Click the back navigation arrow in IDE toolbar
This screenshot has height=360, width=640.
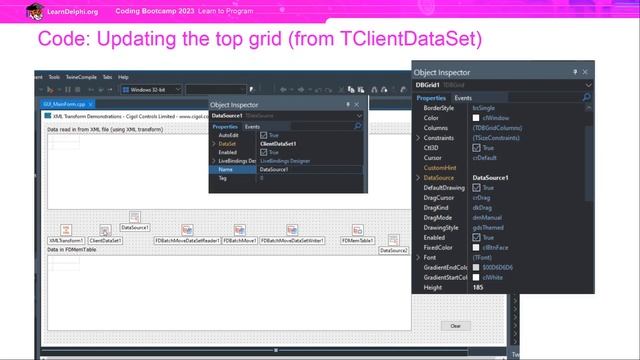(283, 89)
